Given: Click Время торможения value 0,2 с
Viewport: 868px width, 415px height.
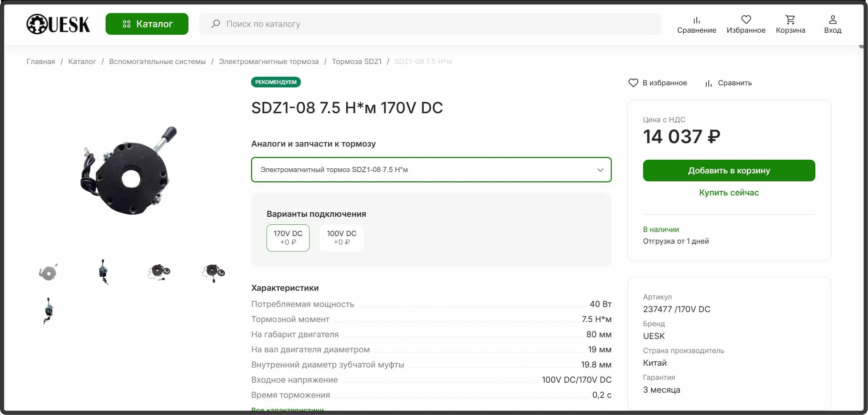Looking at the screenshot, I should (602, 395).
